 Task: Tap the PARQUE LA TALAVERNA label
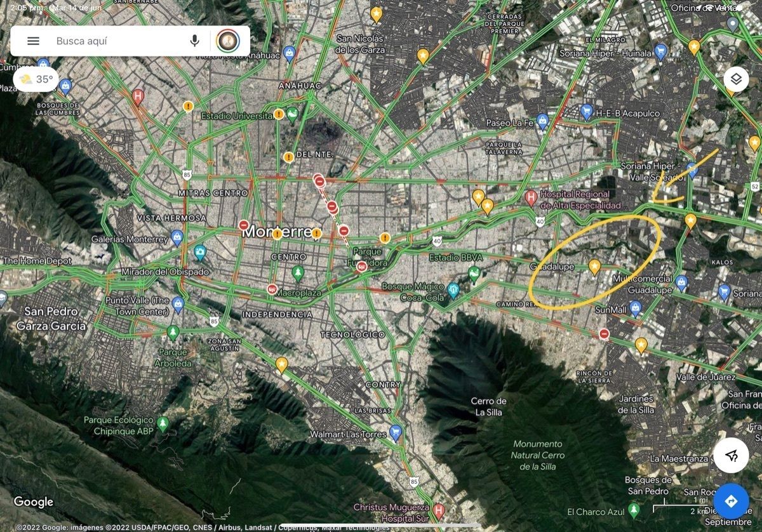[504, 148]
